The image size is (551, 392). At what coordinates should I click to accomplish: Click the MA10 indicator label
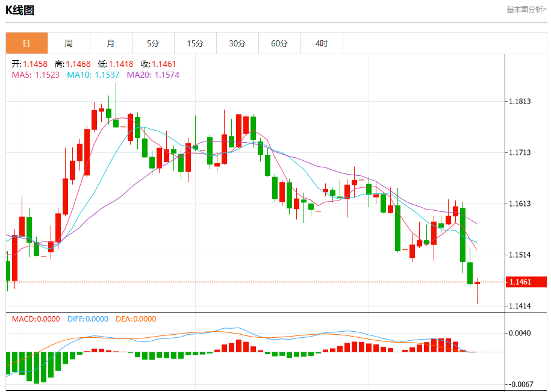pos(93,75)
